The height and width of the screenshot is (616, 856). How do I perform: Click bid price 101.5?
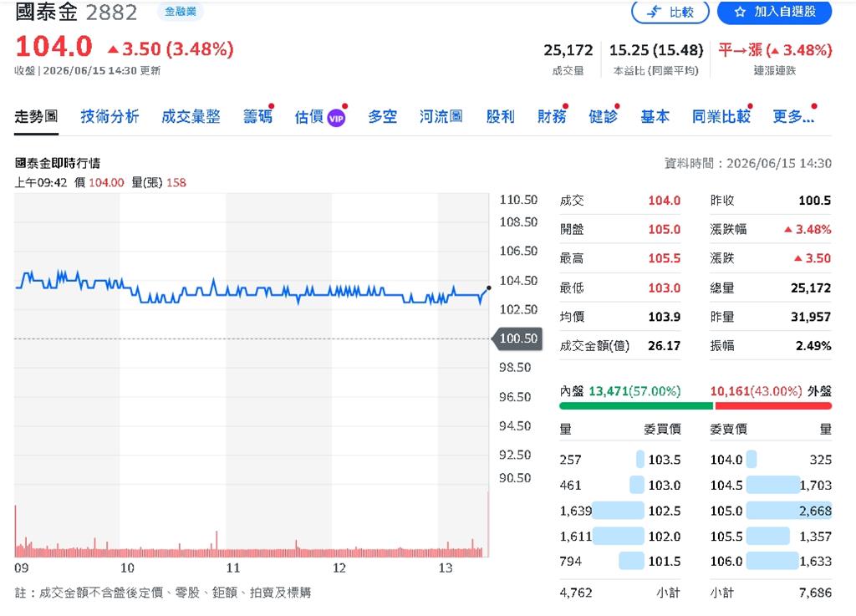tap(665, 562)
